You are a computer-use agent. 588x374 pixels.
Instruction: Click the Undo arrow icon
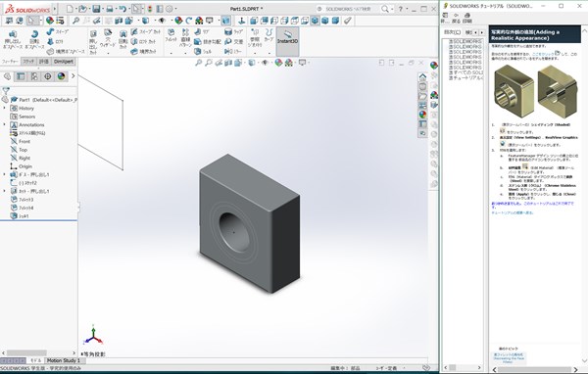click(x=122, y=9)
